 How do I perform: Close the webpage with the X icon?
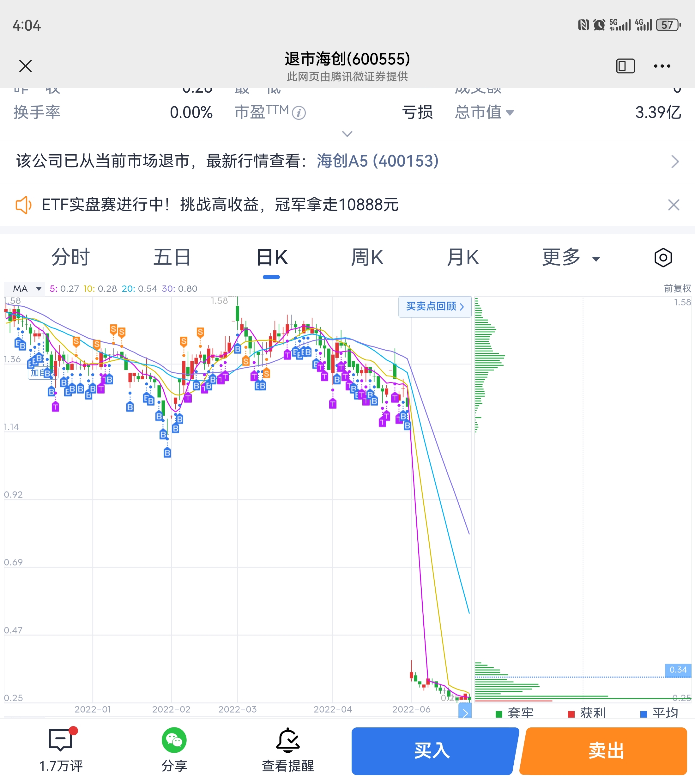point(25,66)
